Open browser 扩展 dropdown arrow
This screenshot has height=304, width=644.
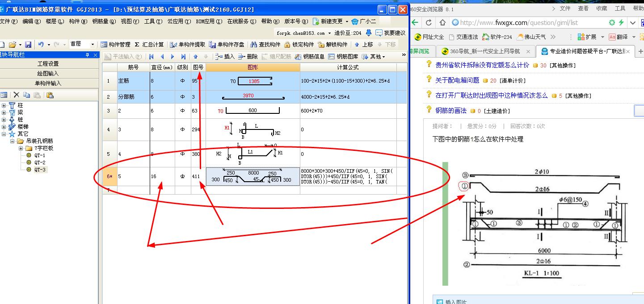click(x=602, y=37)
